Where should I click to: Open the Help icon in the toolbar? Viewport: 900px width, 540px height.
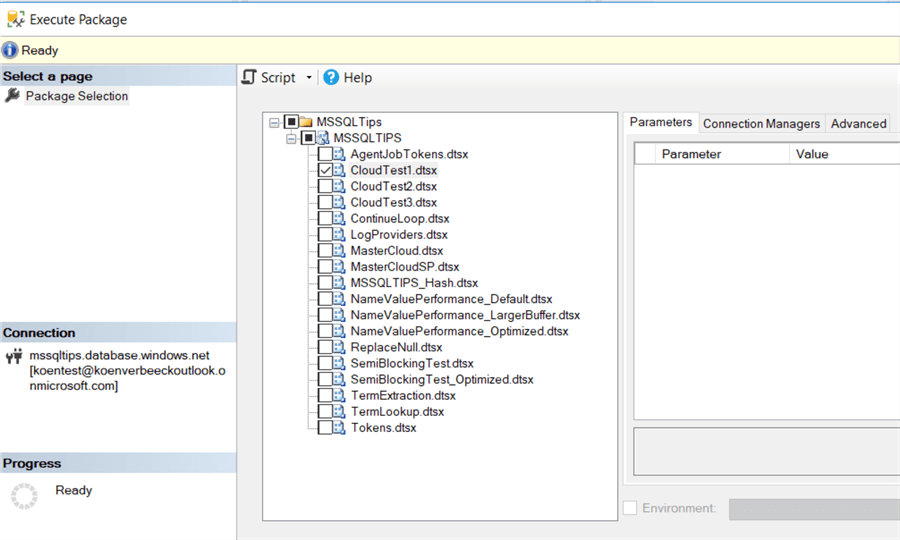tap(331, 77)
